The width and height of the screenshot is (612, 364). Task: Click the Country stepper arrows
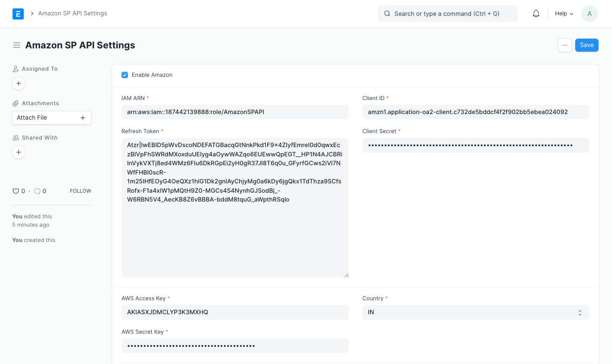pyautogui.click(x=579, y=312)
